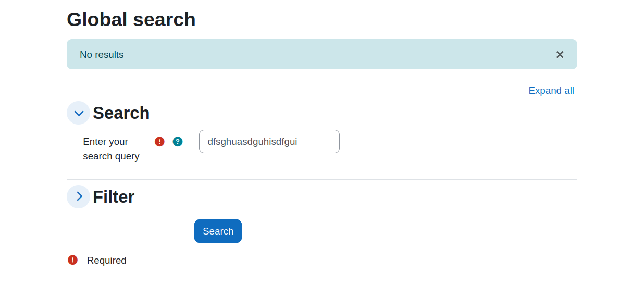Click the 'Required' legend text
The width and height of the screenshot is (644, 308).
click(106, 261)
